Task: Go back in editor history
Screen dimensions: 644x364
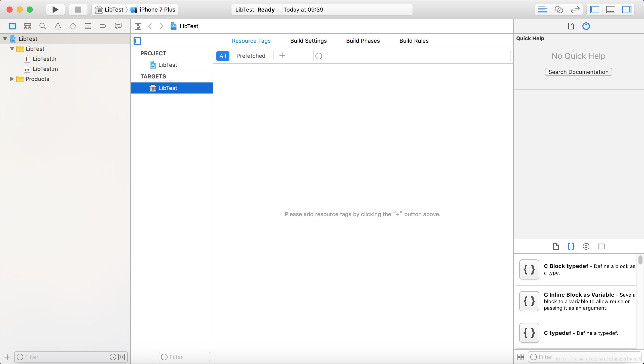Action: pyautogui.click(x=150, y=26)
